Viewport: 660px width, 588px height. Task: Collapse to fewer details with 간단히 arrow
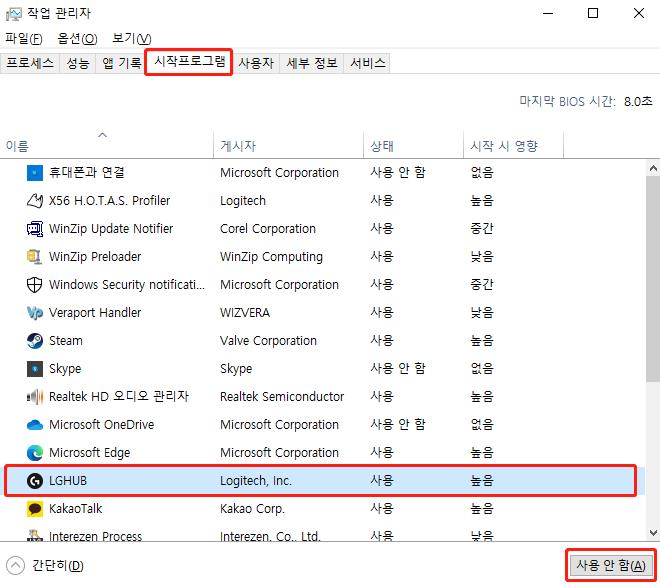point(16,566)
